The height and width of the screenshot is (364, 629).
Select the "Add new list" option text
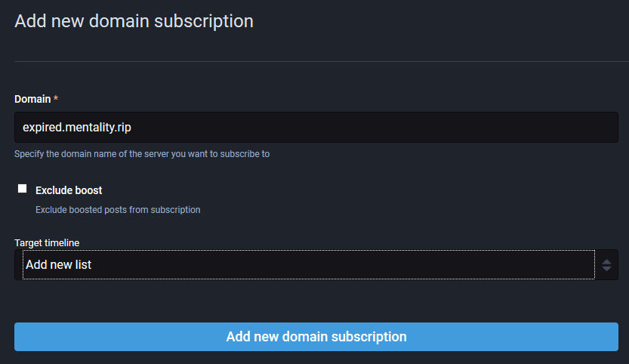point(58,265)
